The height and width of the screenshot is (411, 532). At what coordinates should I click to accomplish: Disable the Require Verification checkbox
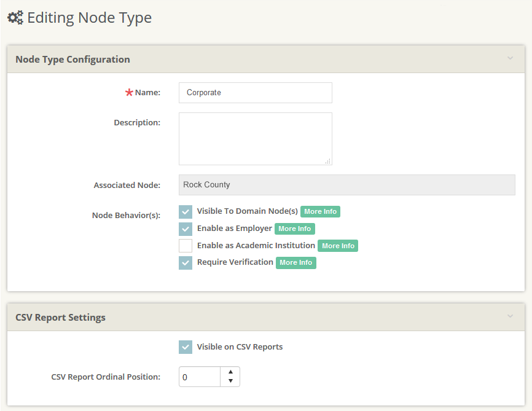click(x=186, y=262)
